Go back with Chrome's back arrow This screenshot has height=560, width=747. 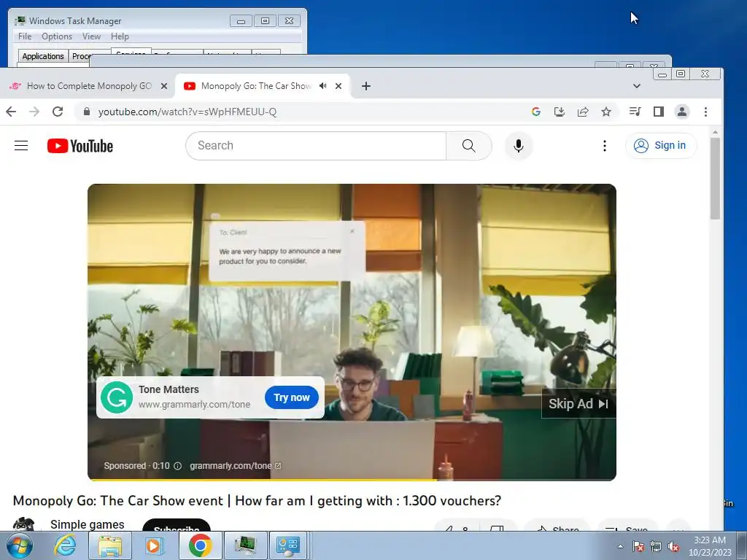[x=11, y=112]
